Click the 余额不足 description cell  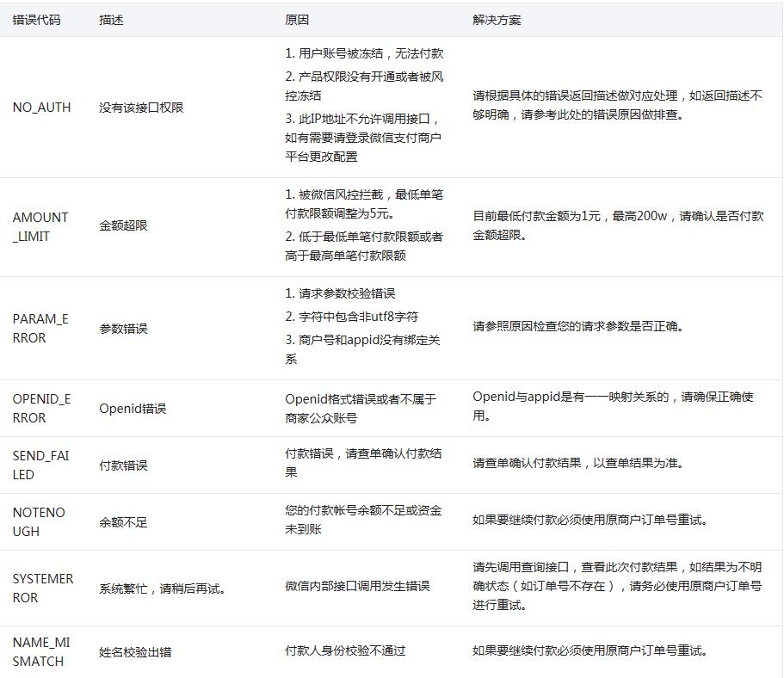[123, 522]
